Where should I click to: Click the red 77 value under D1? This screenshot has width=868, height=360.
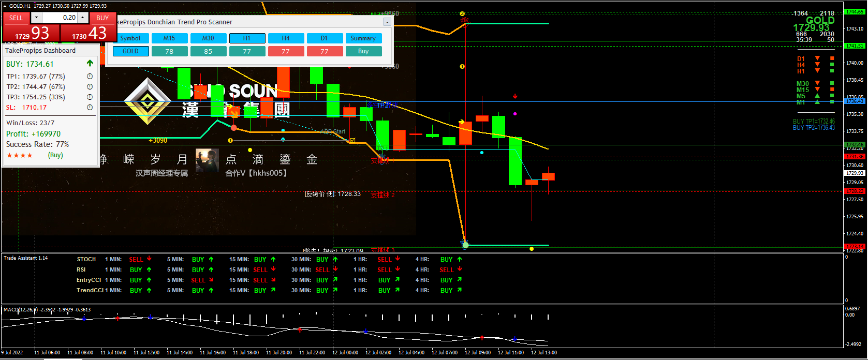[325, 51]
